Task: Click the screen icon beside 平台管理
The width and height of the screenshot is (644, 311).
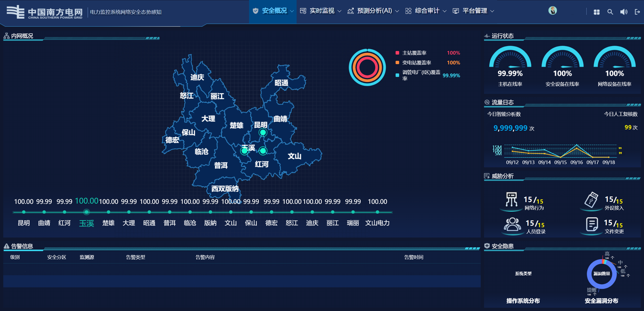Action: [x=456, y=11]
